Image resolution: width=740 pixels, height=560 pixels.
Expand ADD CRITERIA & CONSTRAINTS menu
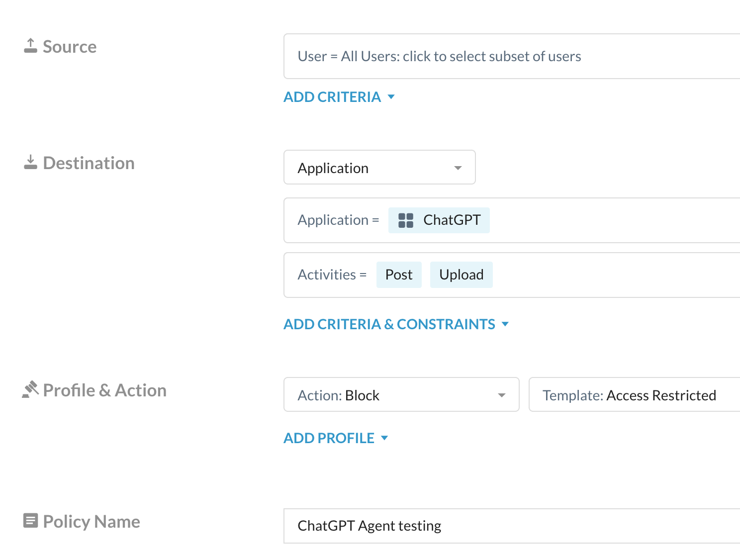pyautogui.click(x=396, y=324)
